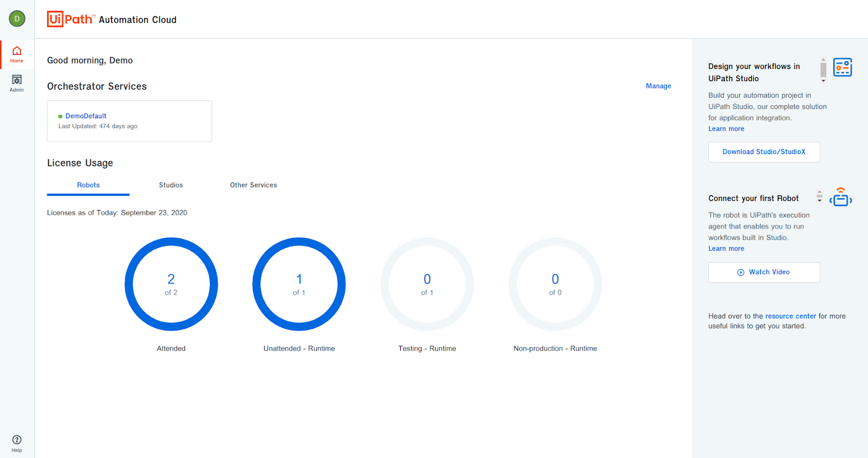
Task: Open the DemoDefault service link
Action: point(86,116)
